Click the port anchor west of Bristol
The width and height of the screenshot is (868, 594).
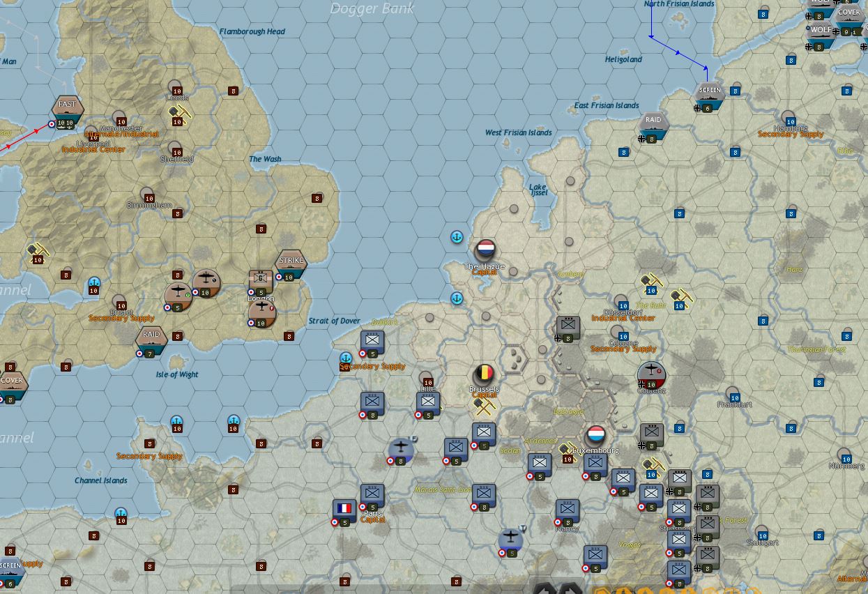(94, 283)
